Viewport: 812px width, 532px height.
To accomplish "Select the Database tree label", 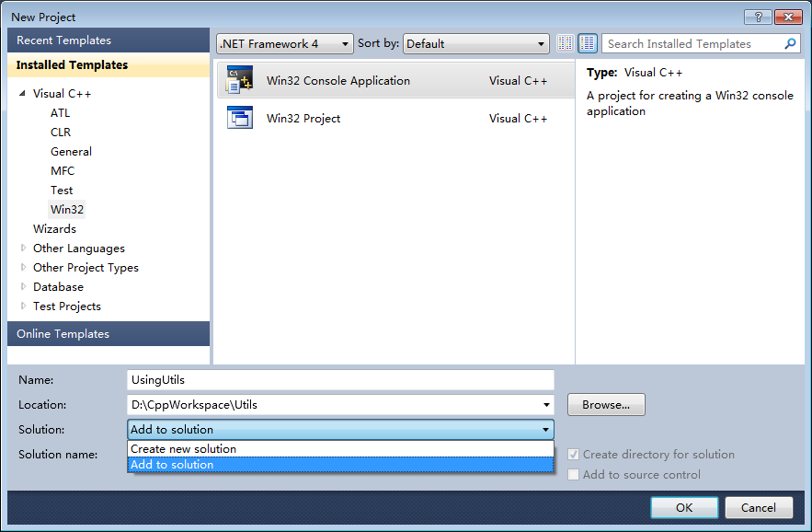I will pos(58,287).
